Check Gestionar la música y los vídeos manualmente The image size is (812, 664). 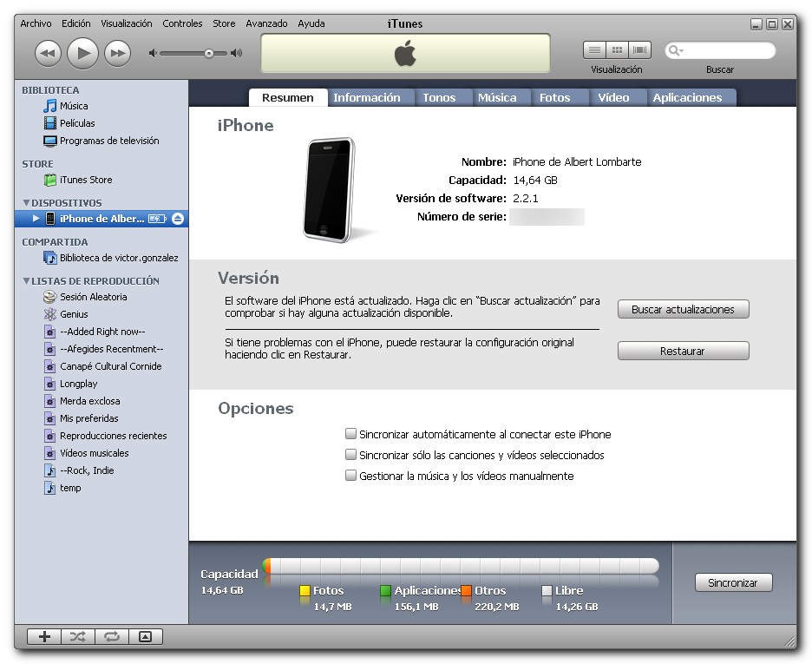pos(350,475)
